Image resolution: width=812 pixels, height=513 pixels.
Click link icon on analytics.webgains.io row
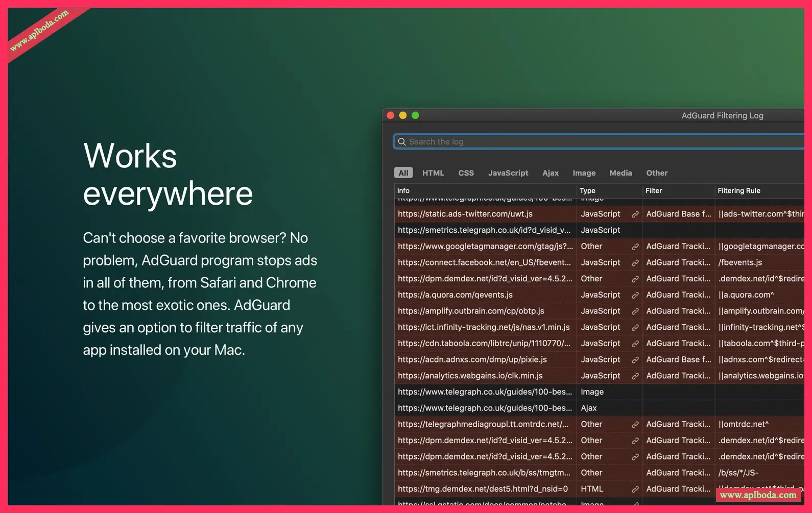pyautogui.click(x=635, y=376)
